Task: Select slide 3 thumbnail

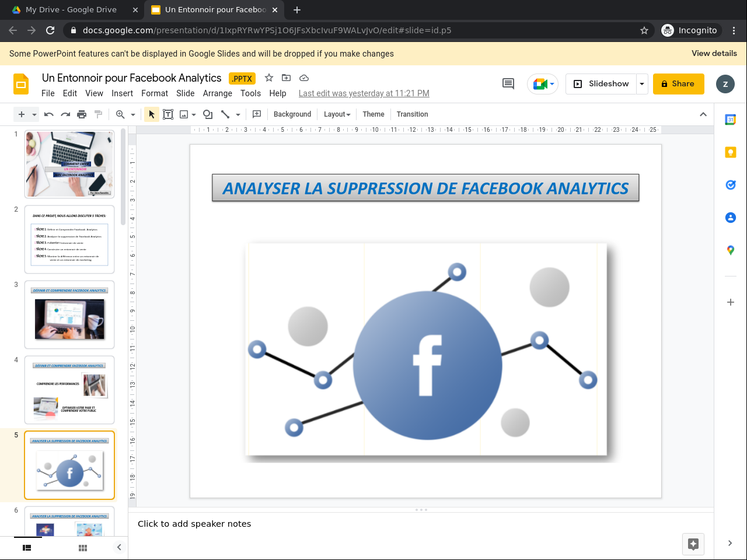Action: coord(69,314)
